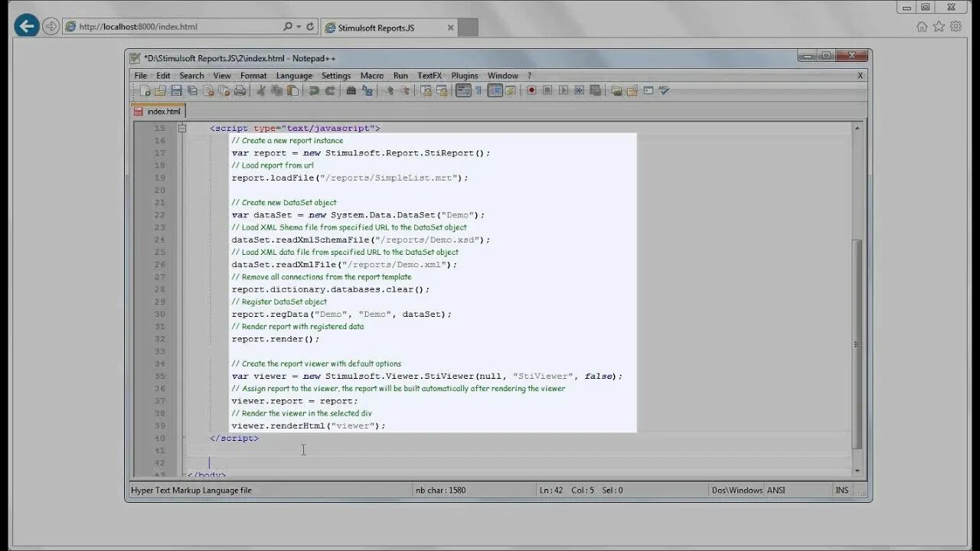Open the Edit menu

pos(163,76)
